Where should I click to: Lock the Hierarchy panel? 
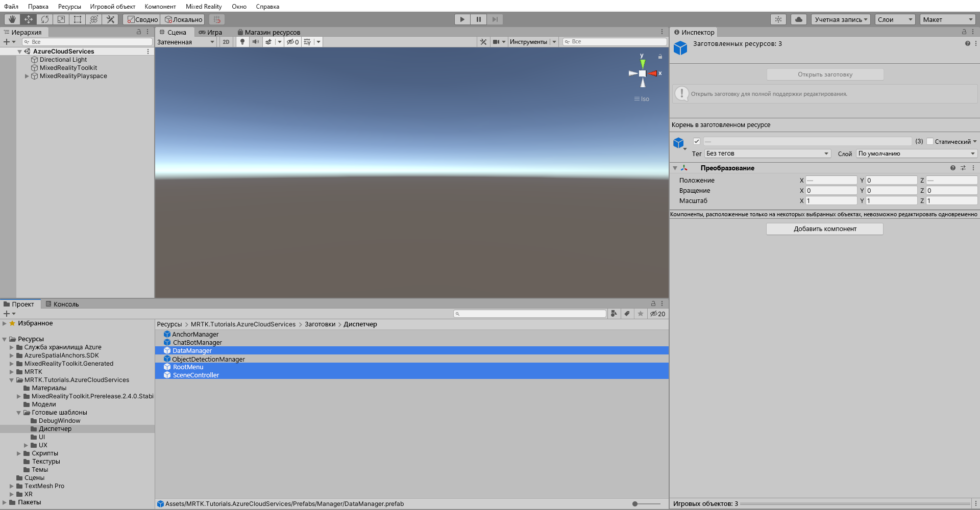139,32
